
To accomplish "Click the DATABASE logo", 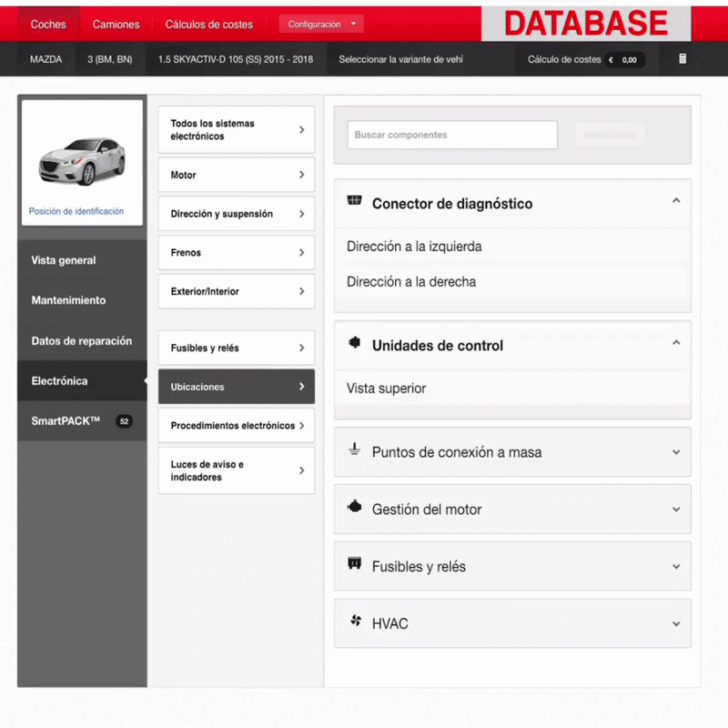I will pos(586,24).
